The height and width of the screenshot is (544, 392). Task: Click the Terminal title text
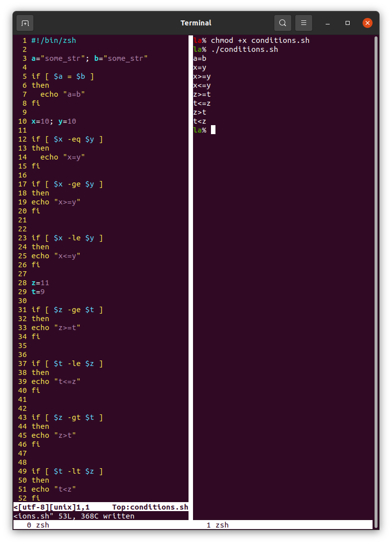[196, 23]
